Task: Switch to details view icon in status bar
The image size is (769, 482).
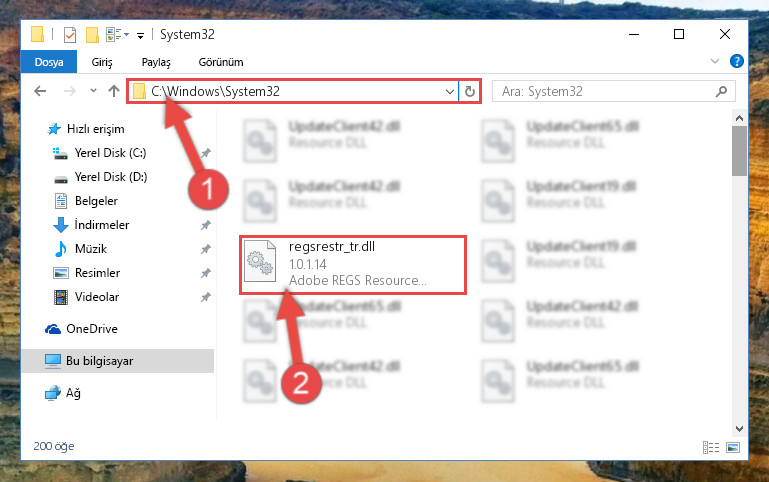Action: (x=711, y=447)
